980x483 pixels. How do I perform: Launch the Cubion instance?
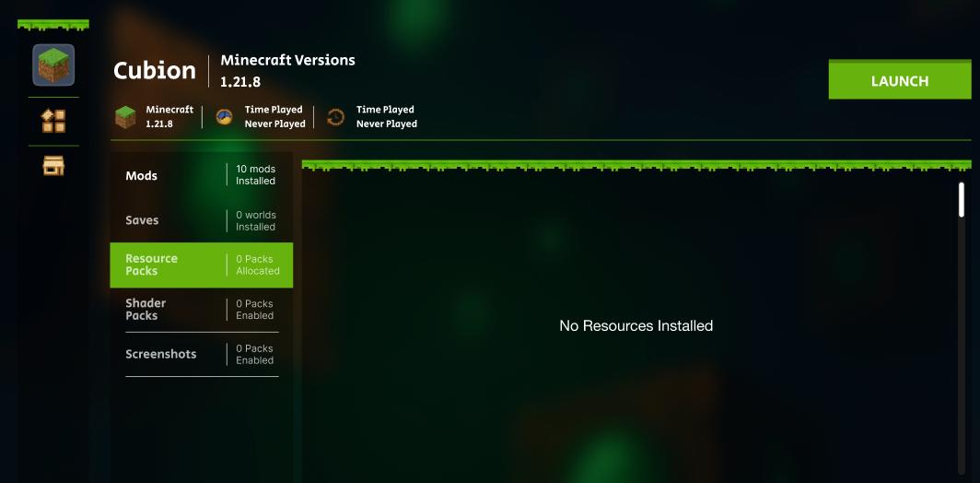pos(900,79)
